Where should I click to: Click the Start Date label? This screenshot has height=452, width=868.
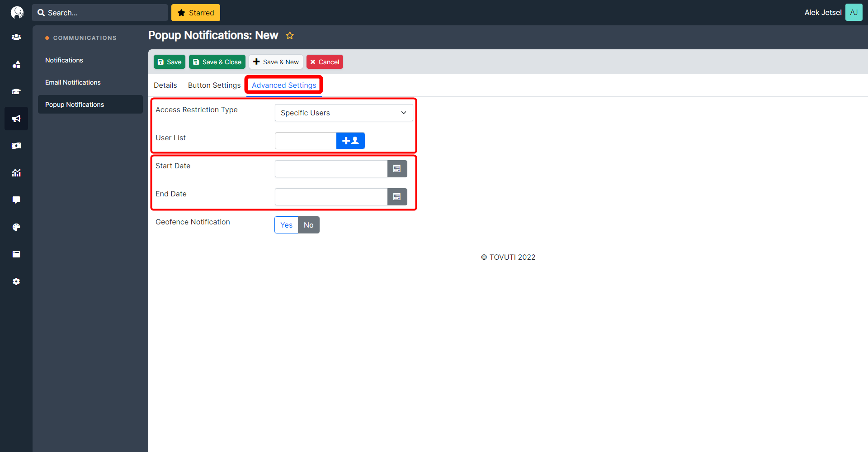tap(173, 166)
